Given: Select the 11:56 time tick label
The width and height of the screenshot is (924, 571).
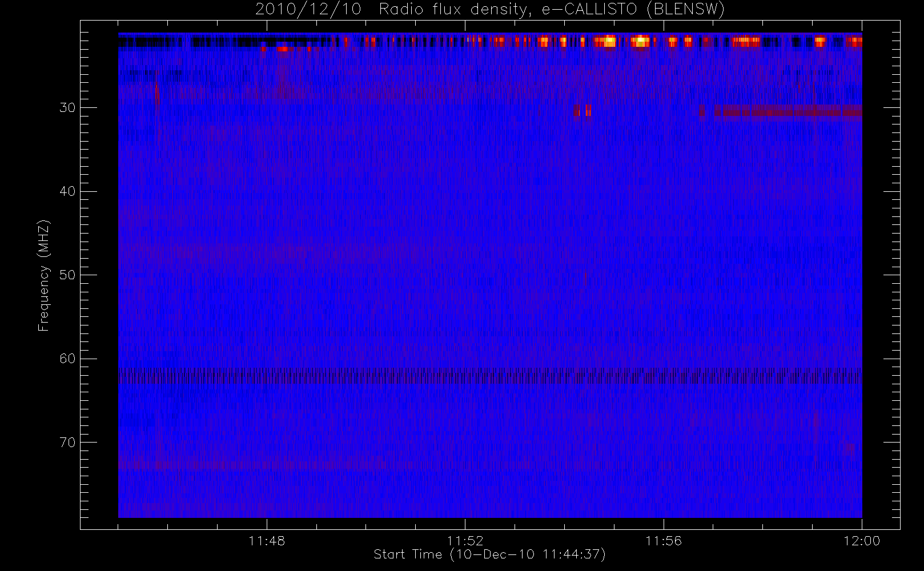Looking at the screenshot, I should coord(664,541).
